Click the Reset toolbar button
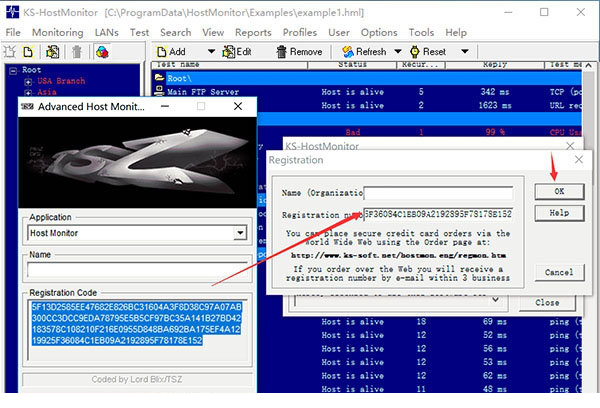This screenshot has width=600, height=408. pyautogui.click(x=428, y=52)
